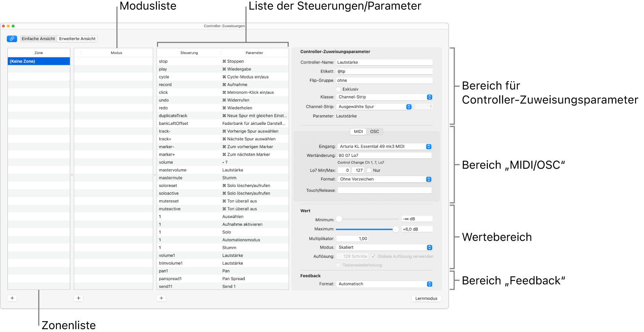The width and height of the screenshot is (644, 332).
Task: Select the marker+ row
Action: pos(223,154)
